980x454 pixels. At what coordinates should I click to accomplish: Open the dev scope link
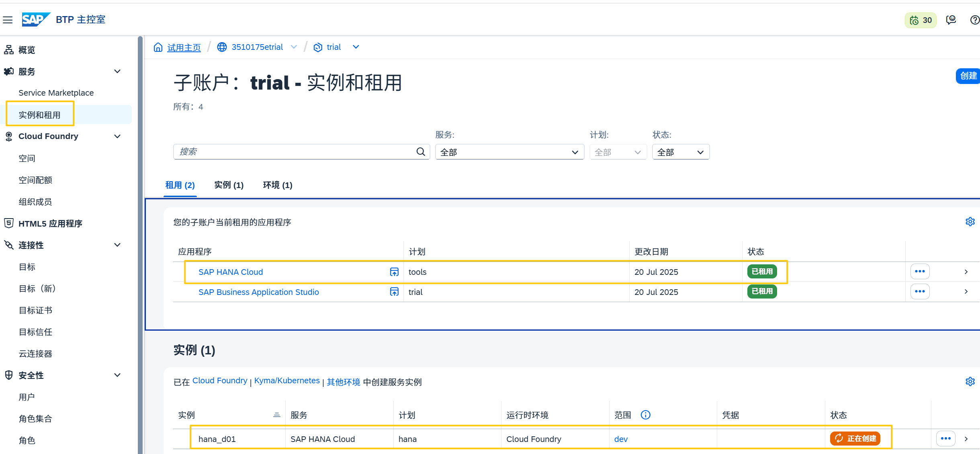[x=621, y=439]
